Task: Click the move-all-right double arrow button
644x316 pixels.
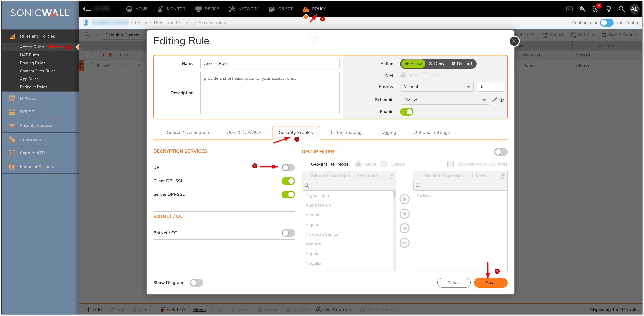Action: 404,228
